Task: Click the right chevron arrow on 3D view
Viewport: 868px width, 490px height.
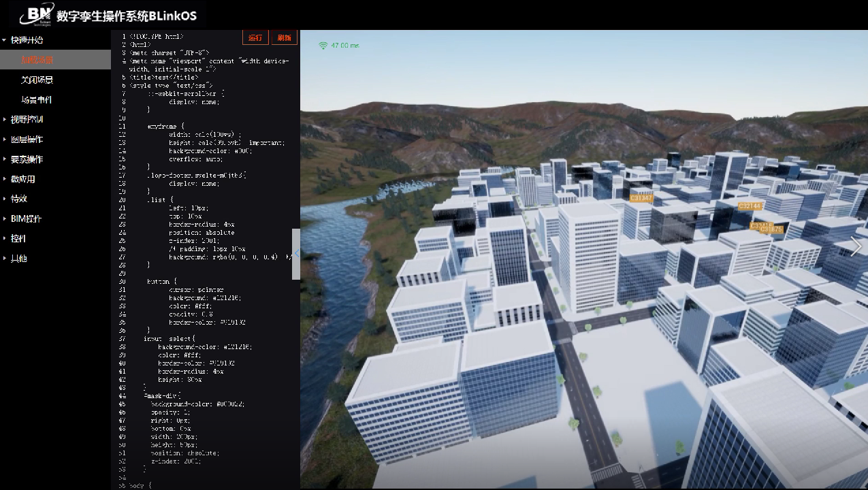Action: coord(856,247)
